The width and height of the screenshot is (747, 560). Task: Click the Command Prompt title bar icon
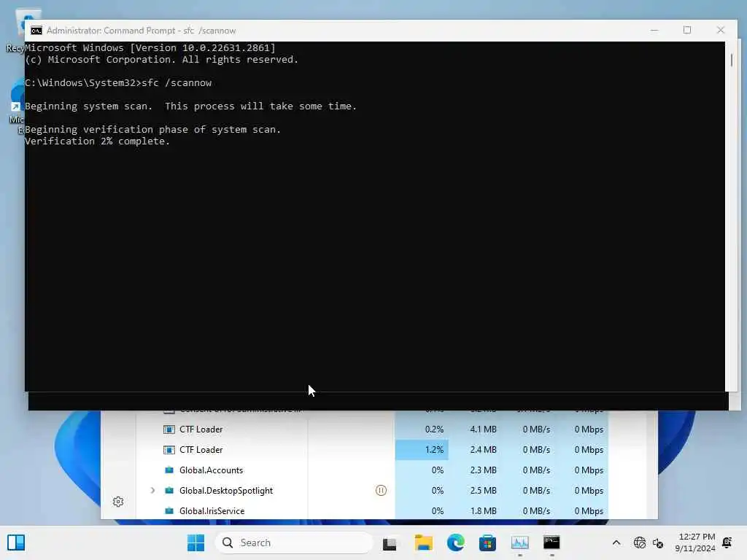pos(36,31)
